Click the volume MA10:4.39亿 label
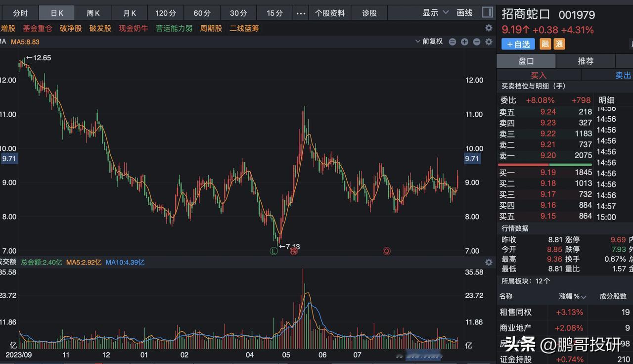This screenshot has height=364, width=633. [x=125, y=262]
